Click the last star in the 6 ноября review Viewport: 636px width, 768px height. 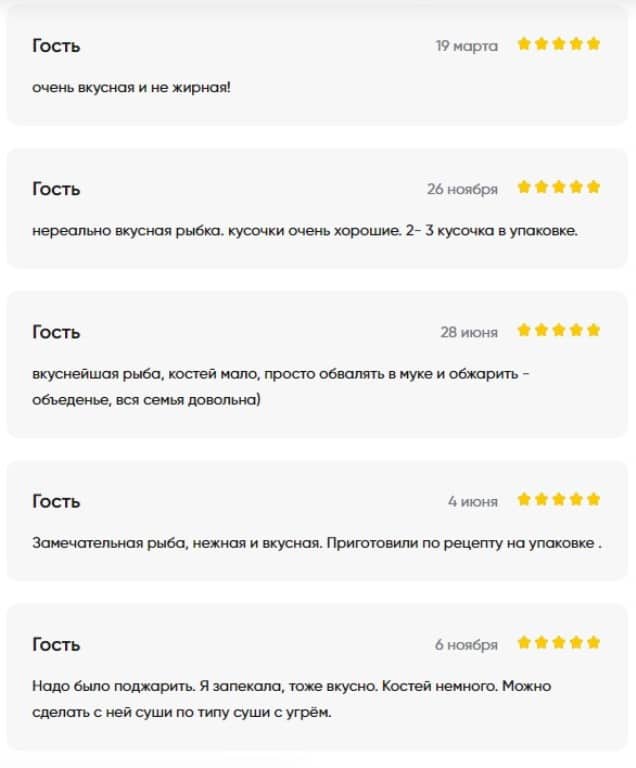click(x=593, y=642)
